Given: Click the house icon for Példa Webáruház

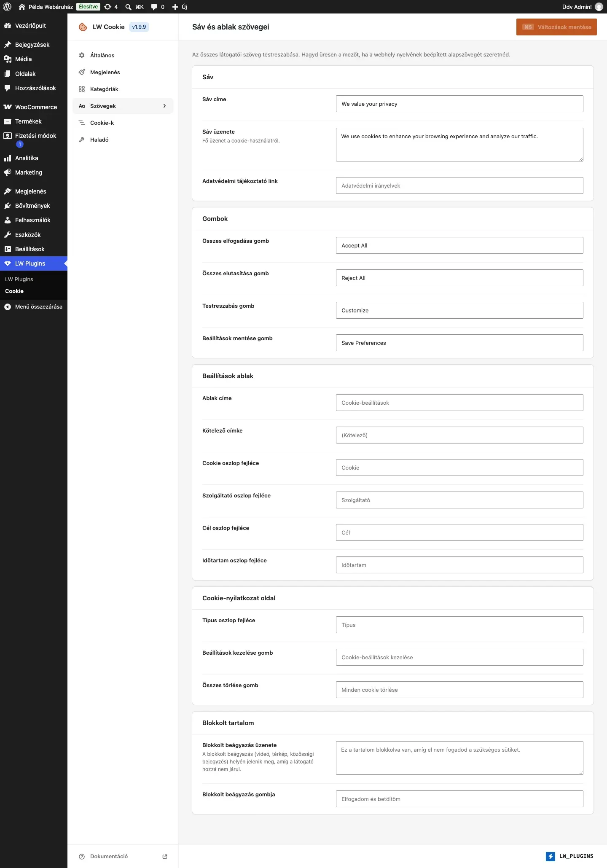Looking at the screenshot, I should [22, 7].
